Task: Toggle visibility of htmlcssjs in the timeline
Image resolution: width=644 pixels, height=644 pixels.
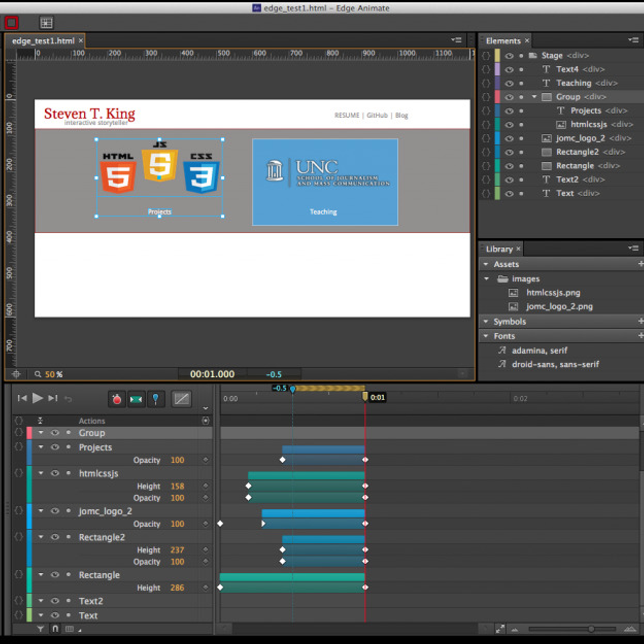Action: click(55, 473)
